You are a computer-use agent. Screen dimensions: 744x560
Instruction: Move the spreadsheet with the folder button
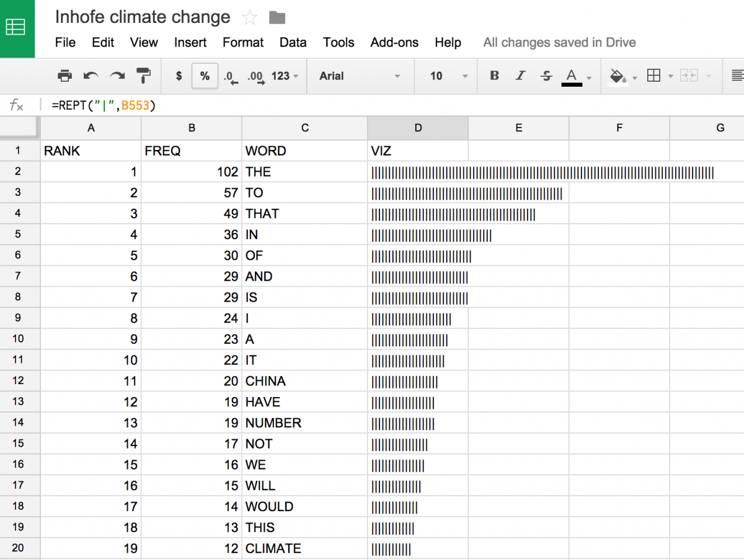[277, 17]
